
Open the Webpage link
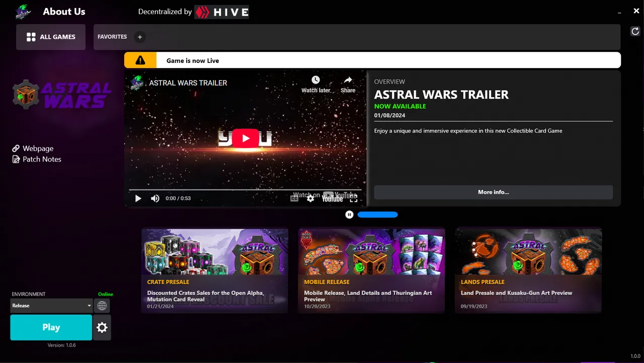pos(33,149)
